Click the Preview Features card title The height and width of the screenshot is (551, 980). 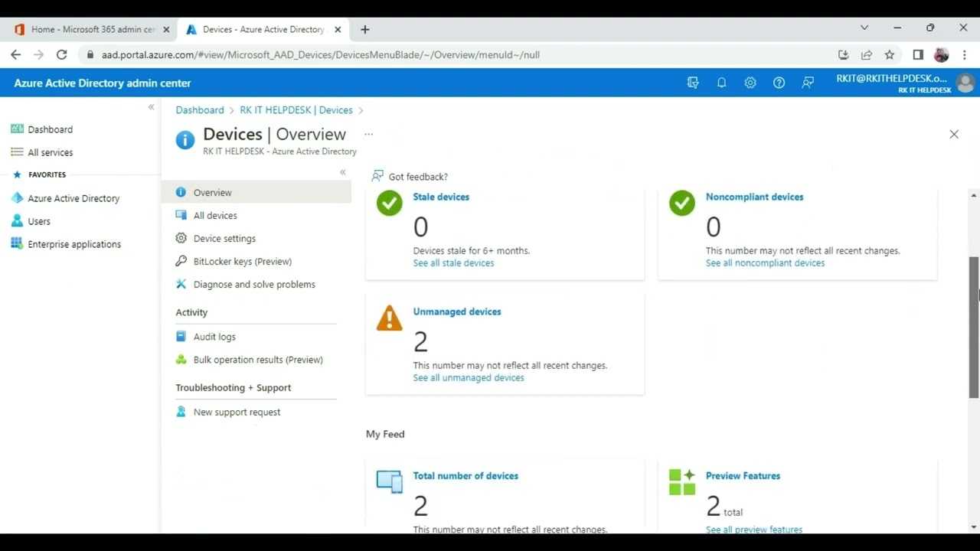[x=743, y=475]
